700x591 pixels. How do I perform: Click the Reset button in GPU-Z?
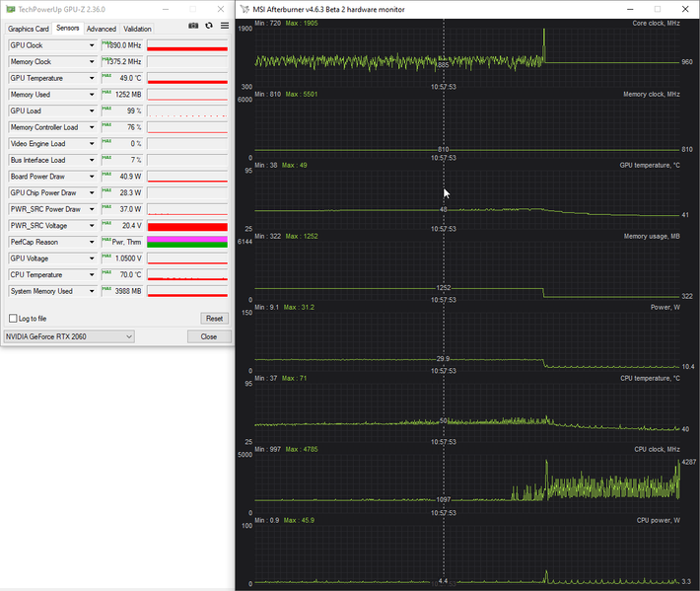(214, 319)
